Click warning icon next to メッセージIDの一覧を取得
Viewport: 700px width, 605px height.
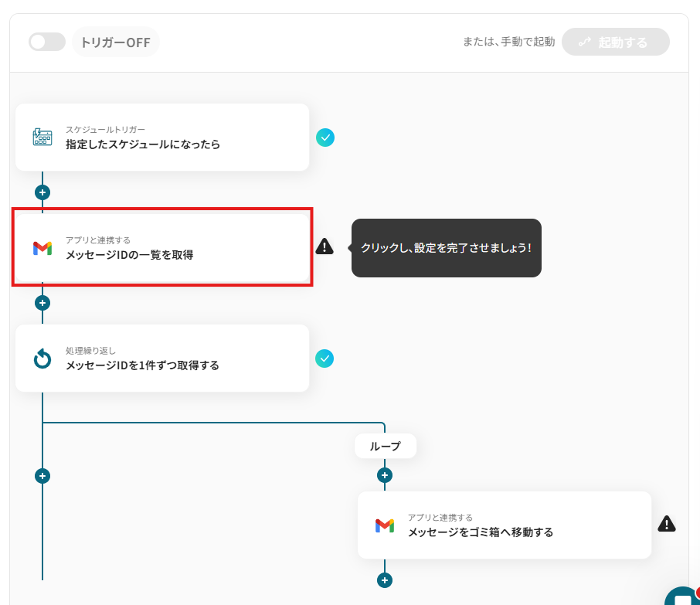pyautogui.click(x=325, y=246)
